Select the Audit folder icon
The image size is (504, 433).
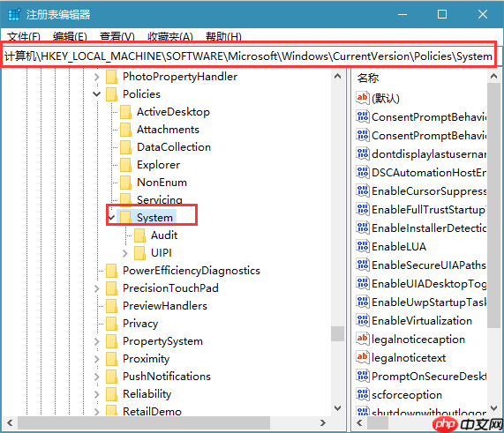[x=139, y=235]
